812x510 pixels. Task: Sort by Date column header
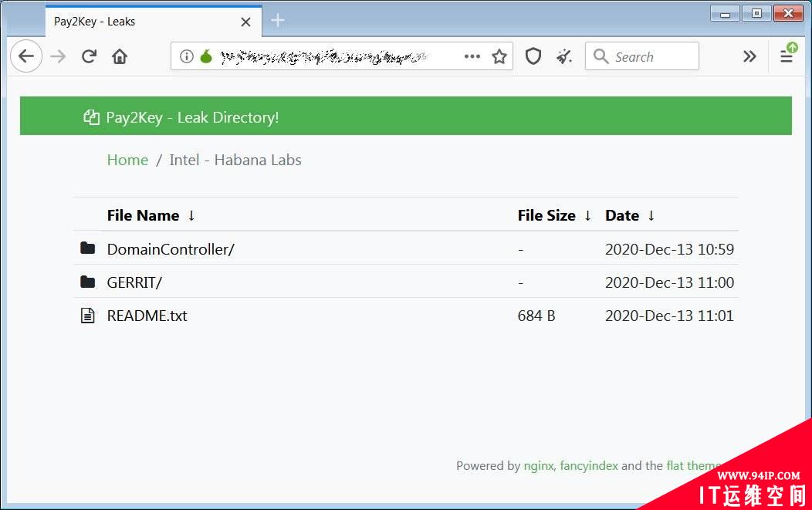pyautogui.click(x=622, y=215)
